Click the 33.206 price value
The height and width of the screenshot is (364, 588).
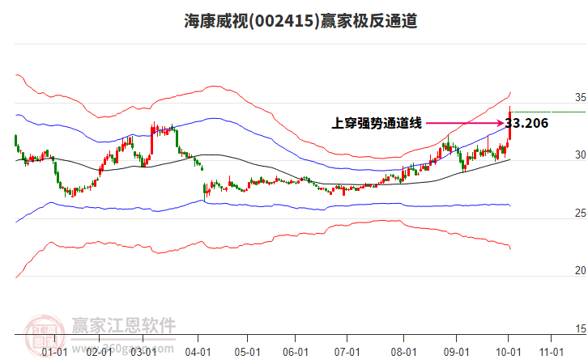click(527, 123)
